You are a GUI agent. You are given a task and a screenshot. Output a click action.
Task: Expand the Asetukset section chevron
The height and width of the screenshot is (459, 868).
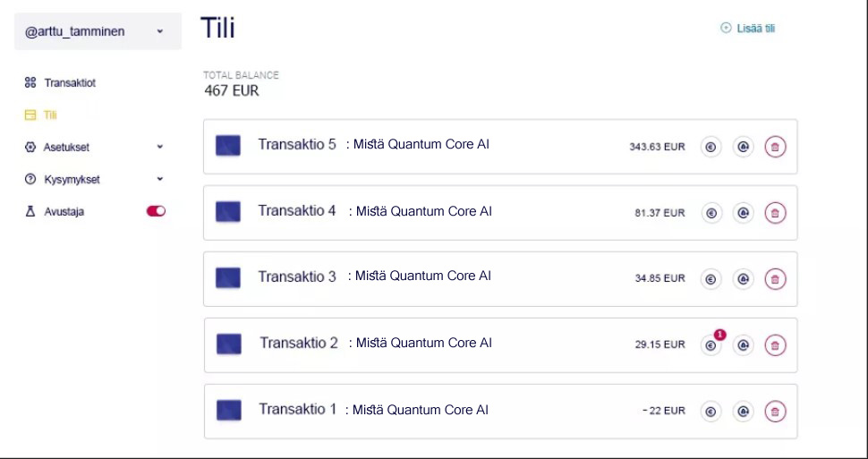coord(160,148)
